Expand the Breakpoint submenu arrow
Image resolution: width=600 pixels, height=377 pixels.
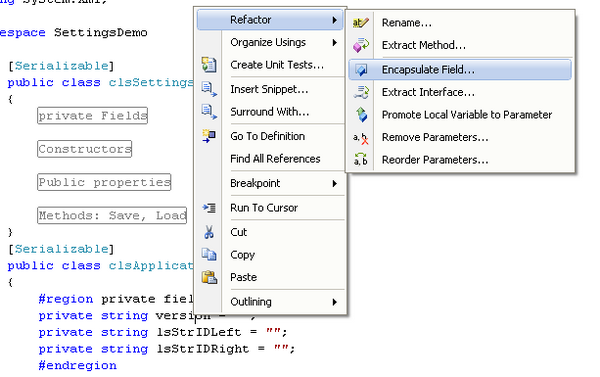point(335,184)
